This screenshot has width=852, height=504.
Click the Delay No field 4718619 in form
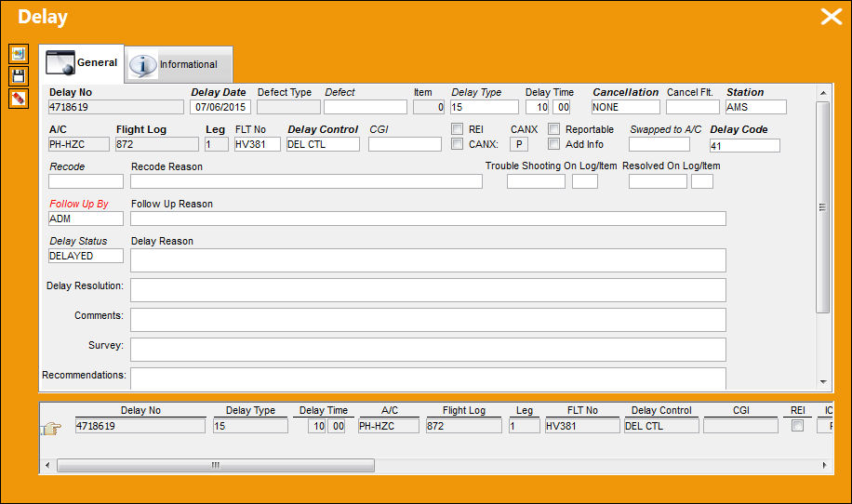click(x=115, y=107)
